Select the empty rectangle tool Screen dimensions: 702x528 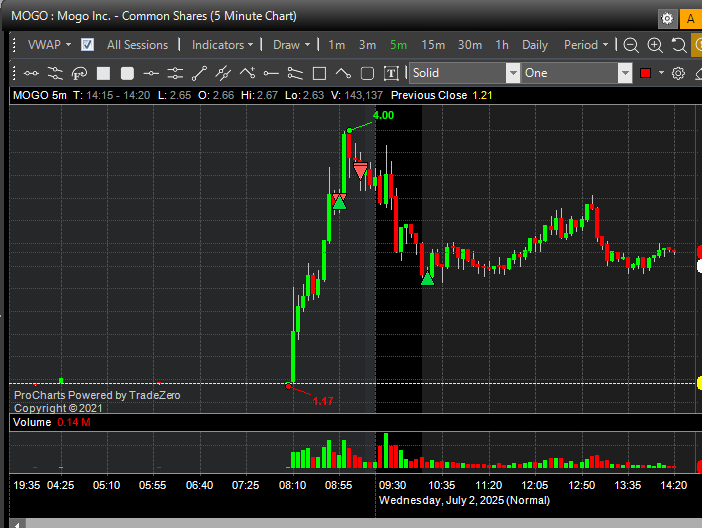point(319,73)
